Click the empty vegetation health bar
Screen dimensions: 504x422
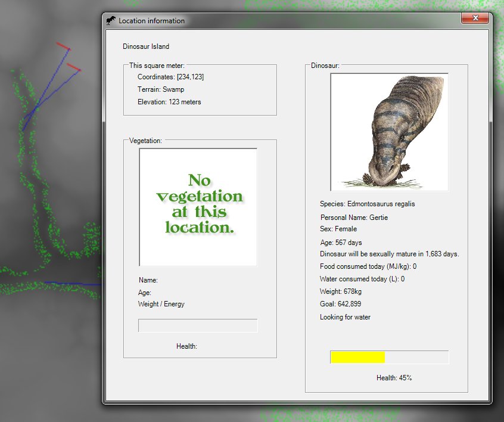coord(198,325)
